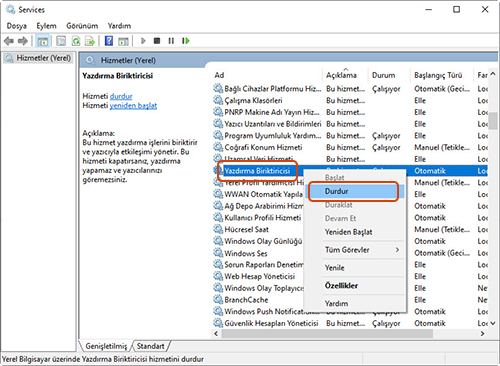Open the Eylem menu
Screen dimensions: 500x366
click(x=46, y=26)
